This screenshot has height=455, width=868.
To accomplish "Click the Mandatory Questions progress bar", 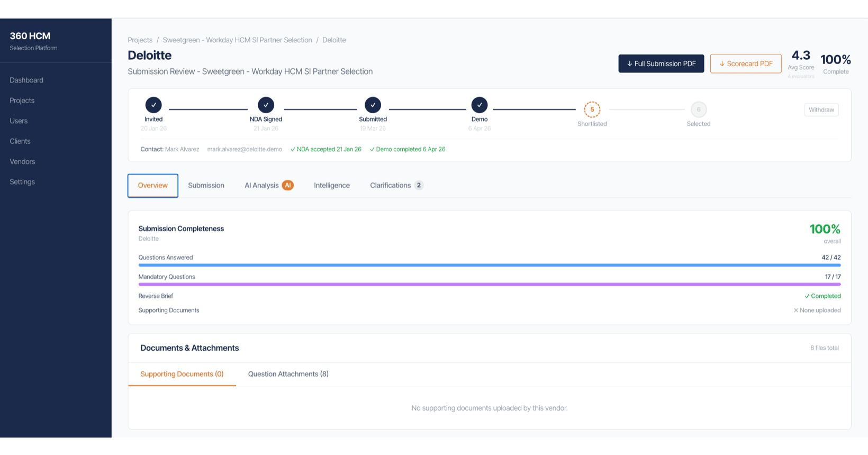I will pos(490,284).
